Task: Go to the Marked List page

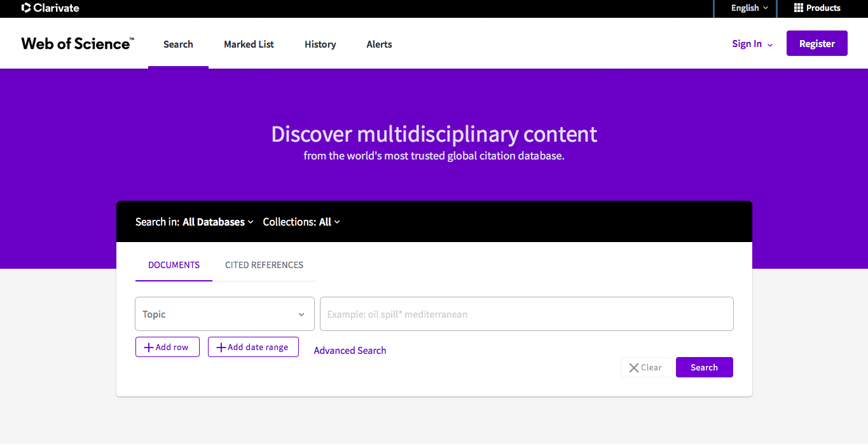Action: tap(249, 44)
